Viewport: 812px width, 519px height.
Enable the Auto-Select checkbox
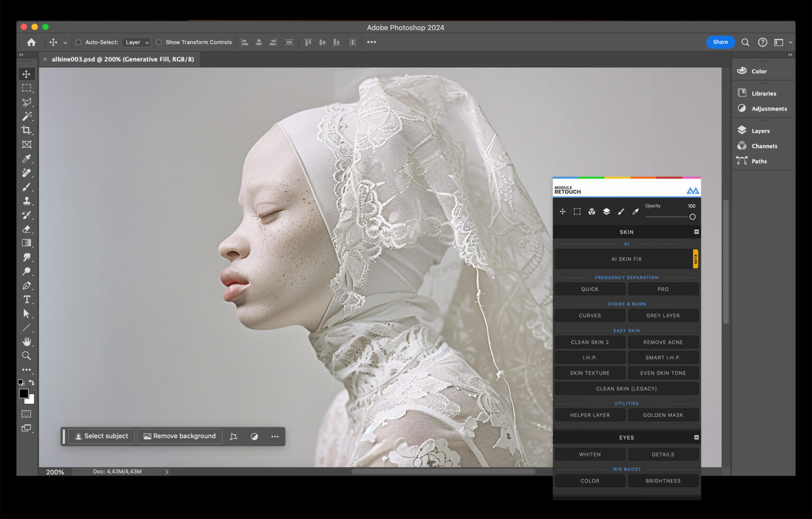coord(78,42)
